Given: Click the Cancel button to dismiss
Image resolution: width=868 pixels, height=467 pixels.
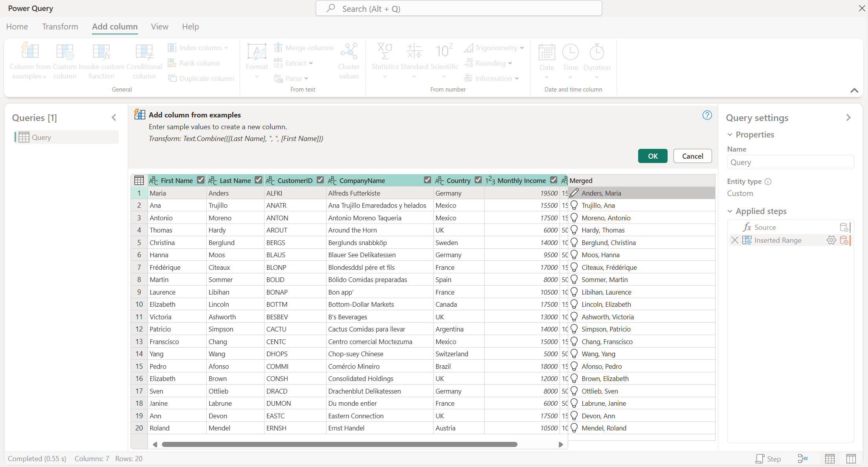Looking at the screenshot, I should pos(693,156).
